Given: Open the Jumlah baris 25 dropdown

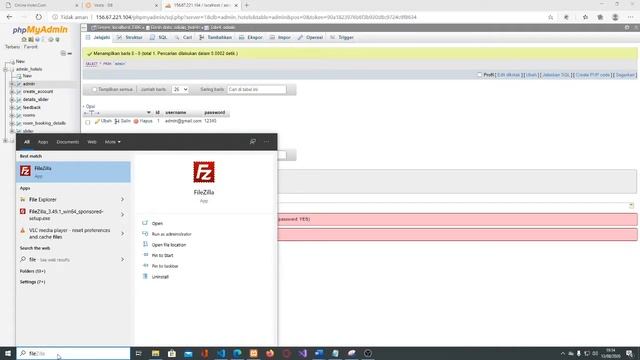Looking at the screenshot, I should (x=180, y=89).
